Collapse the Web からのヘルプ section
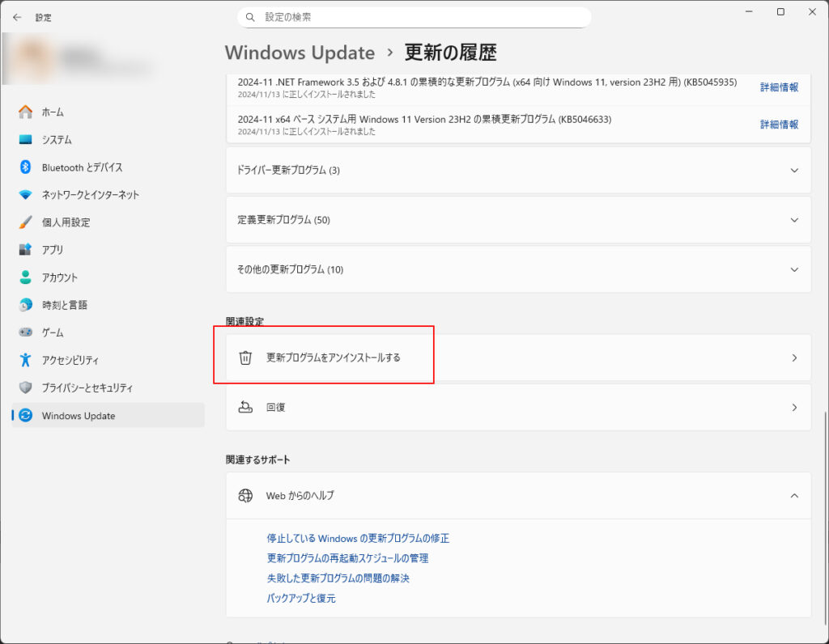This screenshot has width=829, height=644. (793, 495)
